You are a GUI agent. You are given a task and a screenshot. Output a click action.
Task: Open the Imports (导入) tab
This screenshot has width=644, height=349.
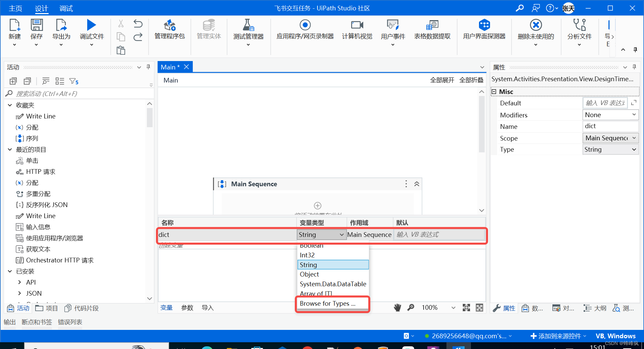click(208, 308)
